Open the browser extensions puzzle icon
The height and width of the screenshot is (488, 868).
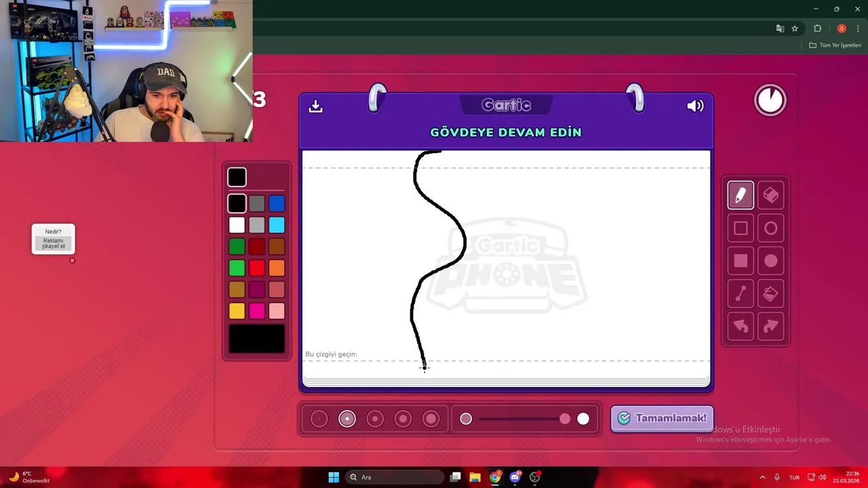tap(817, 28)
